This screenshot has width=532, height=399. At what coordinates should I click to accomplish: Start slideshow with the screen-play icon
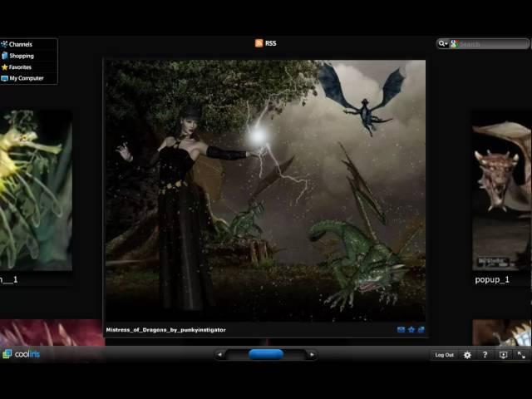(x=503, y=355)
